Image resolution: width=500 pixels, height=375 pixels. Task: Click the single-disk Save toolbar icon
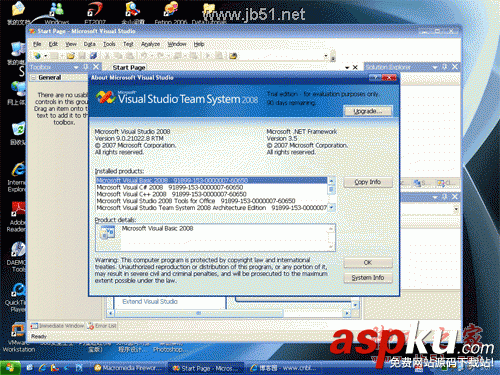[82, 56]
